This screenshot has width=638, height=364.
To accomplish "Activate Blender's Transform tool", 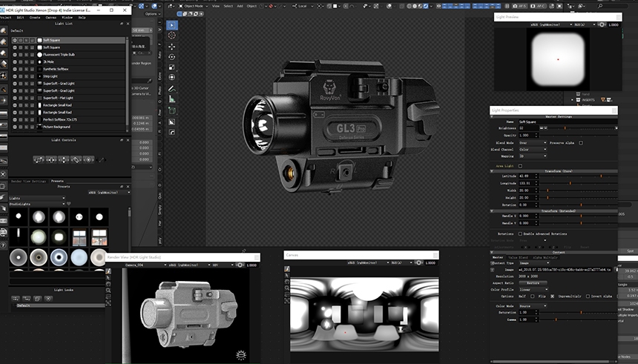I will (171, 77).
